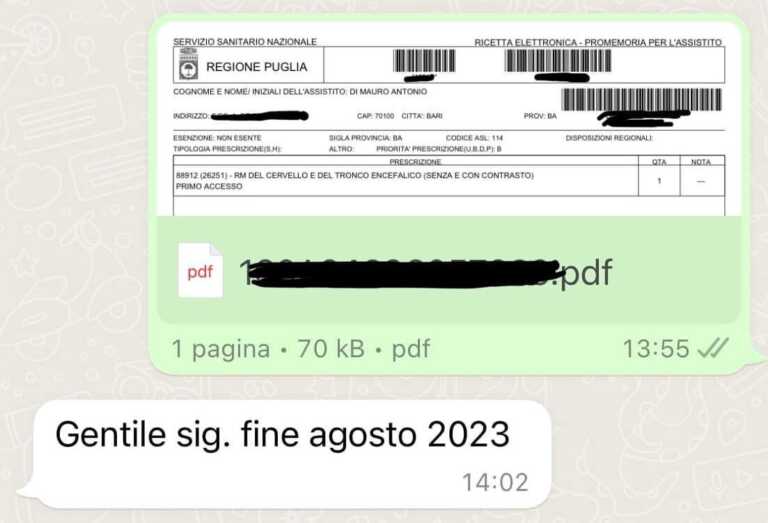This screenshot has width=768, height=523.
Task: Tap the 'CODICE ASL: 114' field
Action: point(474,138)
